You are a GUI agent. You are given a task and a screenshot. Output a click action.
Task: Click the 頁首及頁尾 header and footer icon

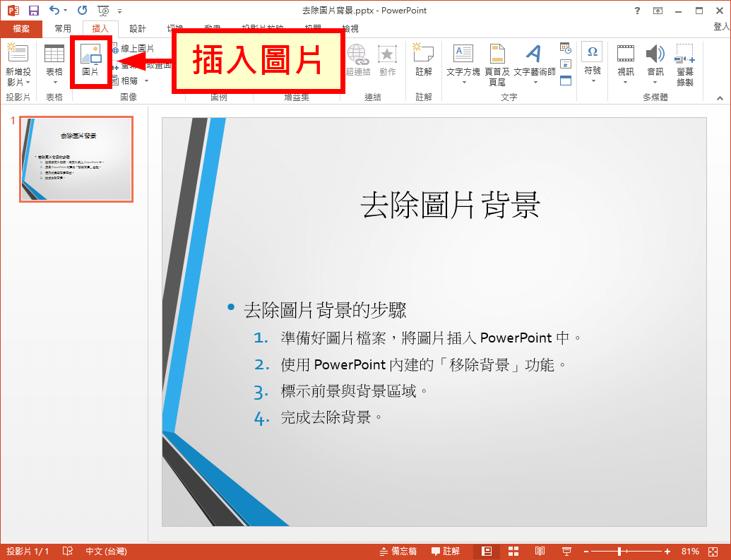[x=497, y=65]
